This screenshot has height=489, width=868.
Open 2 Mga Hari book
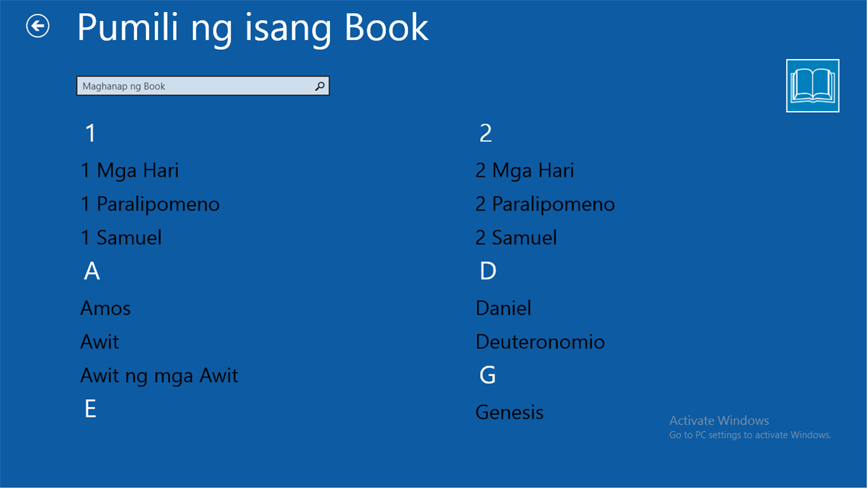(x=524, y=170)
